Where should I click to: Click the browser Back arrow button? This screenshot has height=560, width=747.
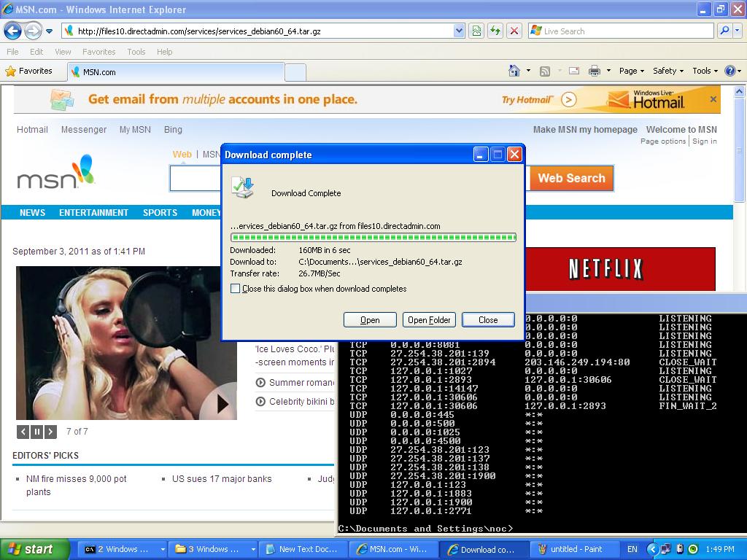(x=13, y=31)
